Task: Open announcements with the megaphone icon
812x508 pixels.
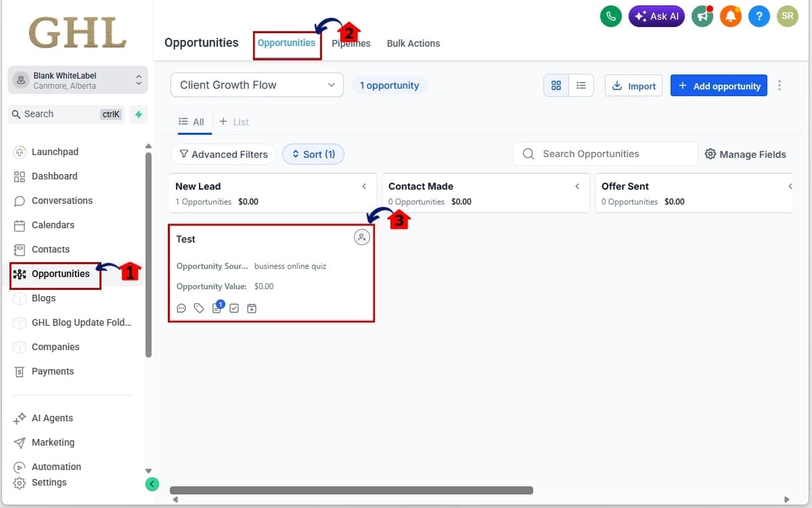Action: [x=702, y=16]
